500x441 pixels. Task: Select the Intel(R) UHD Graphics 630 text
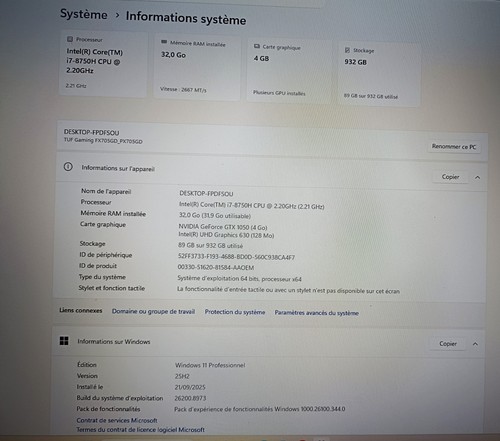pyautogui.click(x=226, y=235)
